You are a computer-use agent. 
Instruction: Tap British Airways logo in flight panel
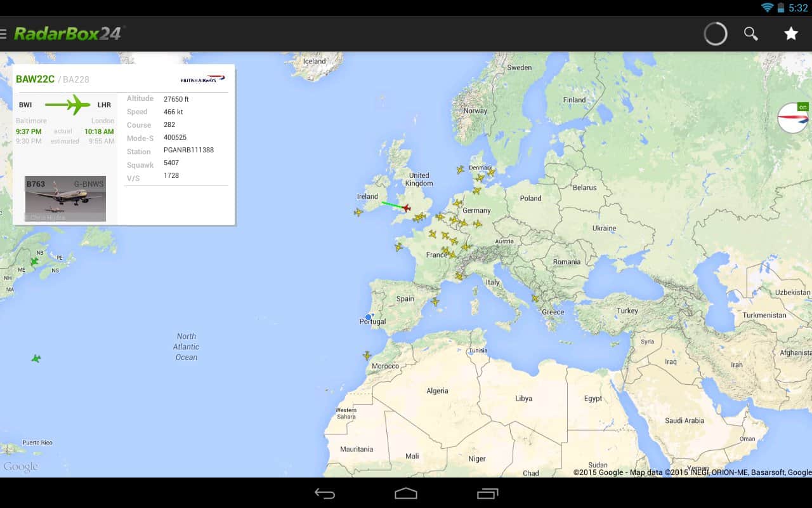[202, 79]
